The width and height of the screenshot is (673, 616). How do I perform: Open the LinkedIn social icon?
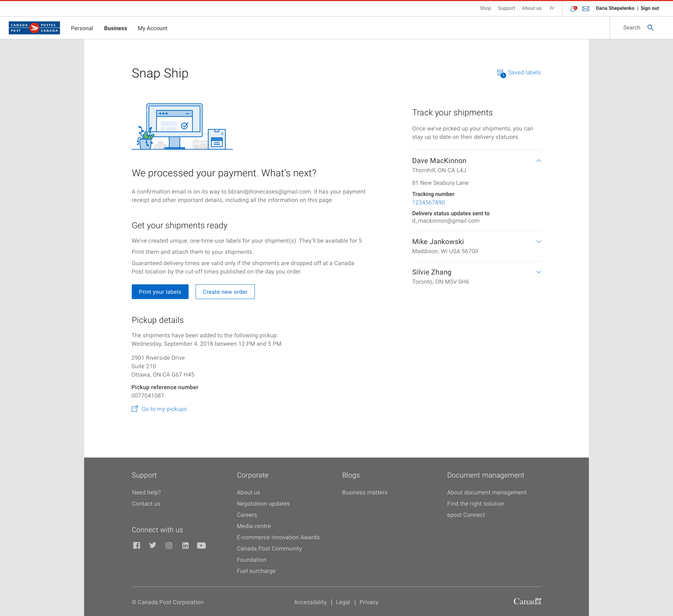click(x=185, y=545)
